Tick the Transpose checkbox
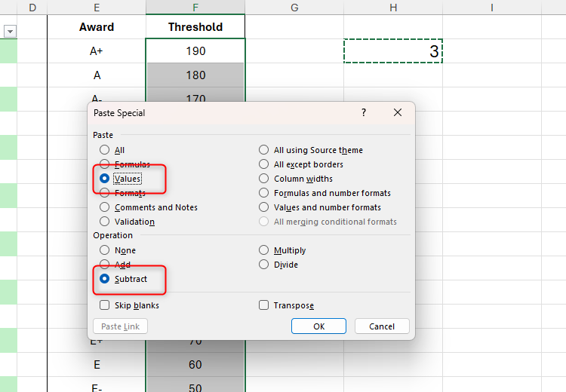The width and height of the screenshot is (566, 392). pos(264,305)
